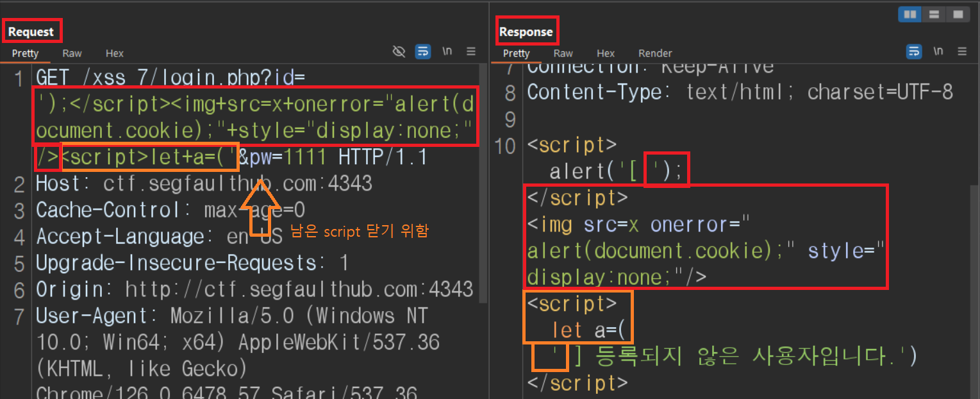The image size is (980, 399).
Task: Click '&pw=1111 HTTP/1.1' in the request
Action: 333,158
